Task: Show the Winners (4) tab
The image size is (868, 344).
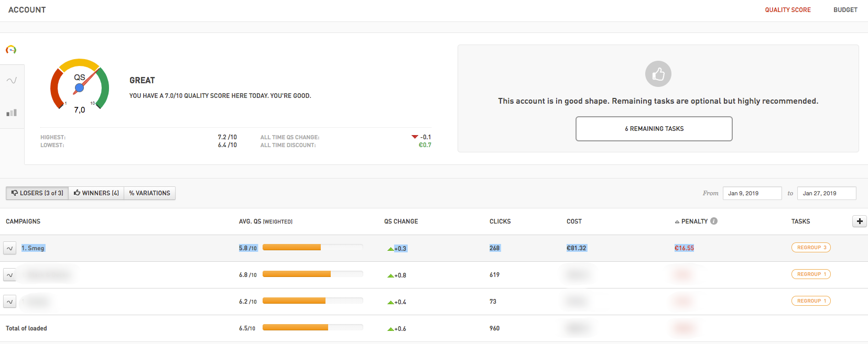Action: click(x=96, y=193)
